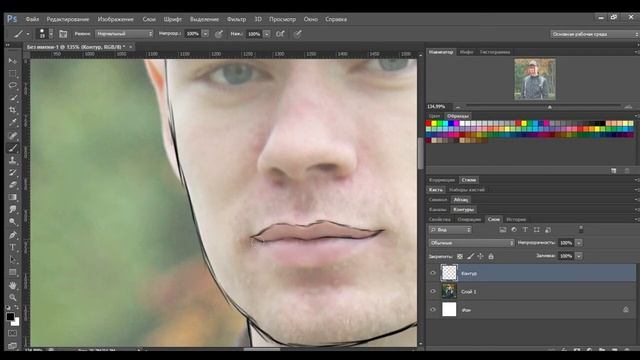Open the workspace switcher dropdown

tap(594, 34)
